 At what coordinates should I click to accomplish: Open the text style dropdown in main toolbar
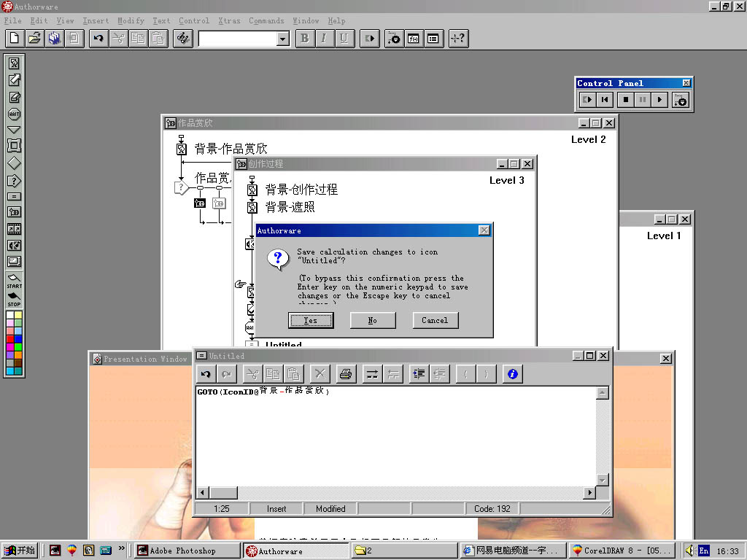tap(283, 39)
